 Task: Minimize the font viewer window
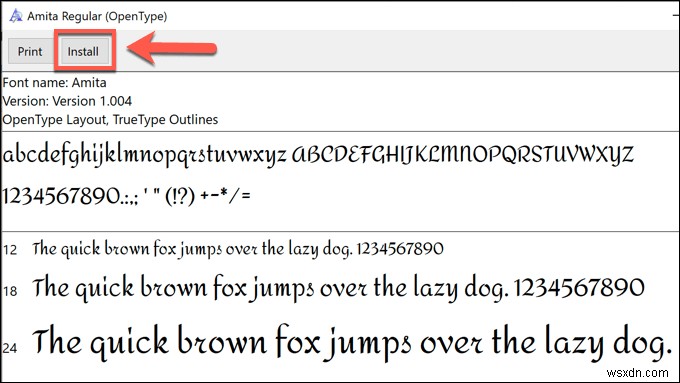(x=676, y=16)
